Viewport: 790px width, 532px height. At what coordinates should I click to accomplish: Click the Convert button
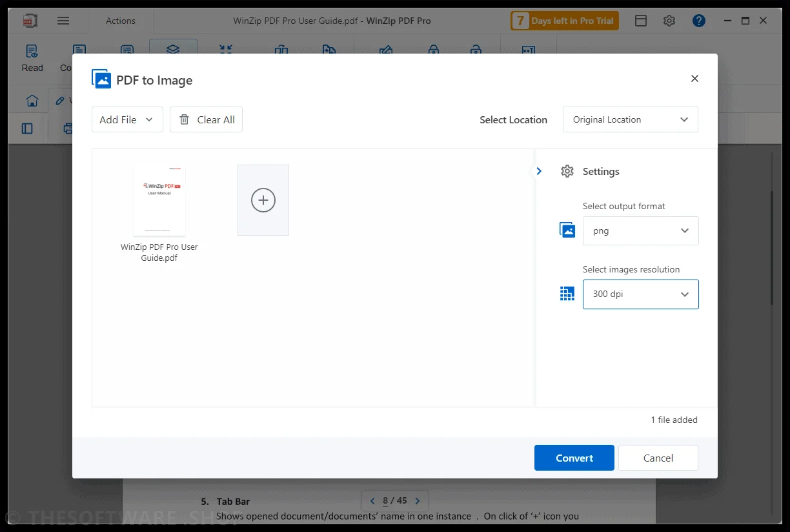(574, 458)
